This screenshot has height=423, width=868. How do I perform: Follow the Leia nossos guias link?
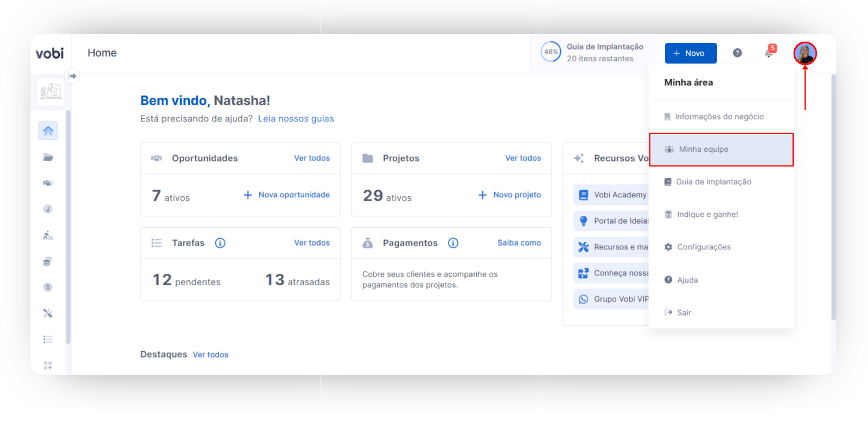[296, 119]
